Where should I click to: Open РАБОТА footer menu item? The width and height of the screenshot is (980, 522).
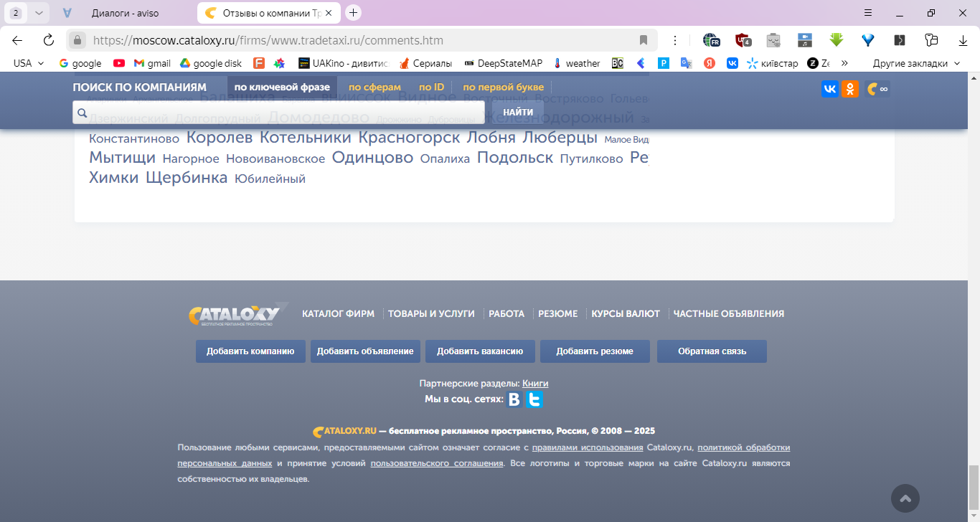(507, 314)
